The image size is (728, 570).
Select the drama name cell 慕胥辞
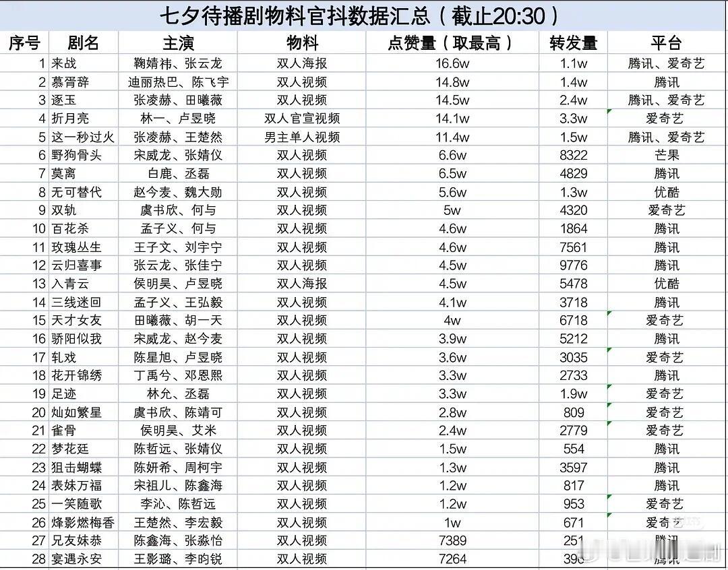click(83, 82)
